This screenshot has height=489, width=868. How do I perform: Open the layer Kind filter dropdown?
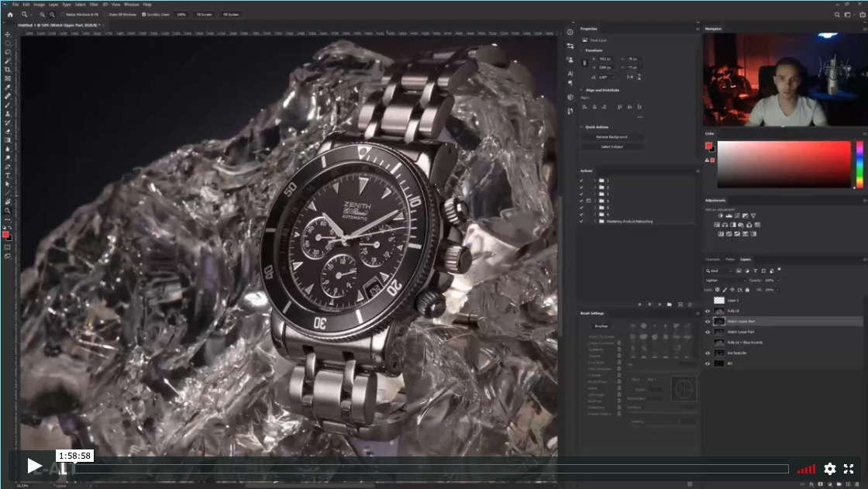718,270
